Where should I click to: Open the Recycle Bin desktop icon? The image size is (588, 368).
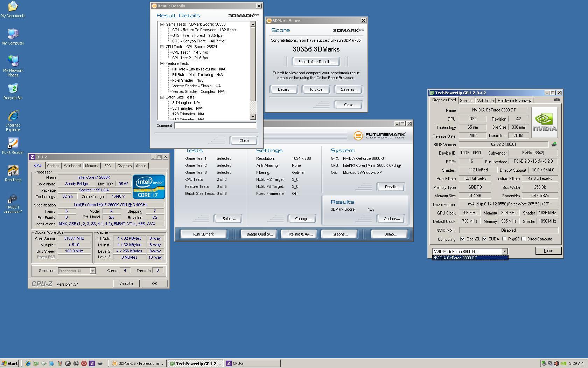[x=13, y=91]
